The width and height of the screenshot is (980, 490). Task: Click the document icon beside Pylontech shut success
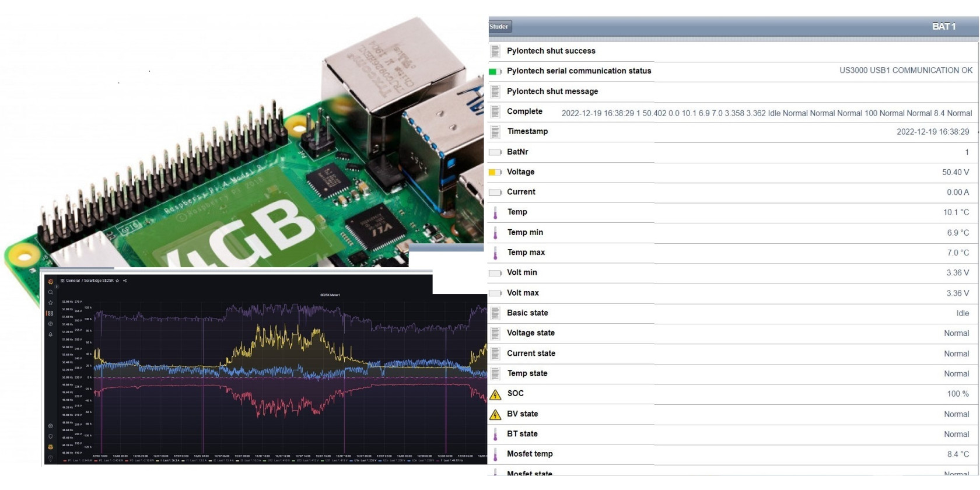point(495,51)
